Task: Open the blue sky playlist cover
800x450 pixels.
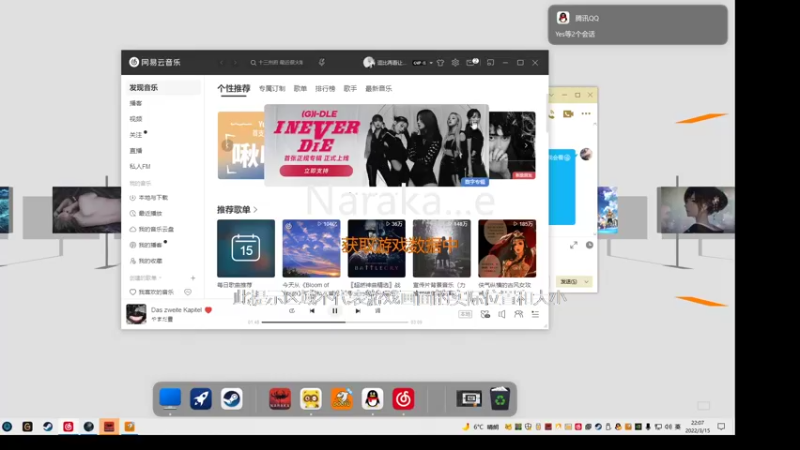Action: pos(311,248)
